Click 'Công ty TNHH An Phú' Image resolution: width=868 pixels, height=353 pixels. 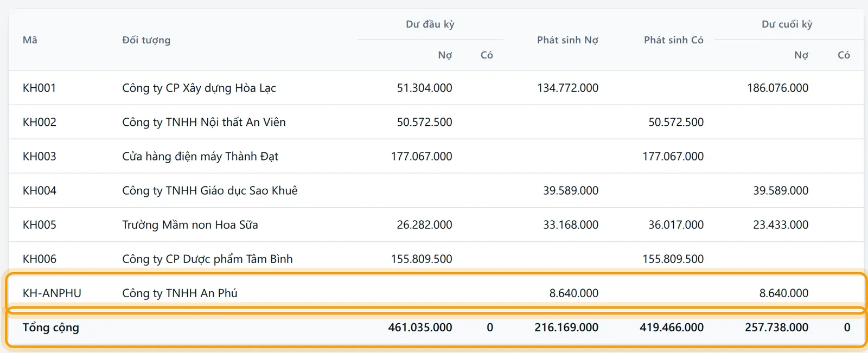point(180,293)
